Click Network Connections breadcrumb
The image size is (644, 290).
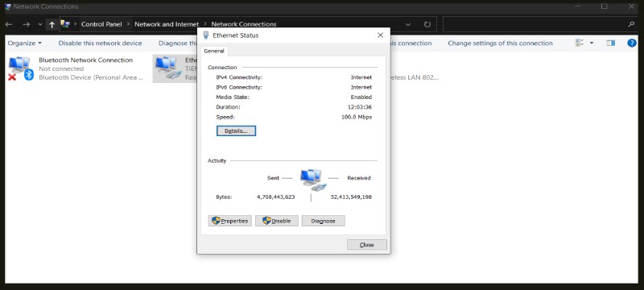point(244,24)
